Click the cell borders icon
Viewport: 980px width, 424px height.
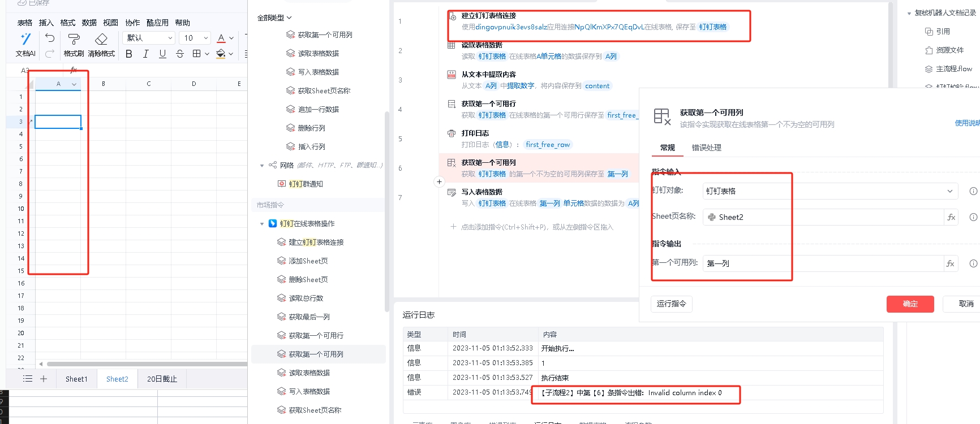(196, 54)
